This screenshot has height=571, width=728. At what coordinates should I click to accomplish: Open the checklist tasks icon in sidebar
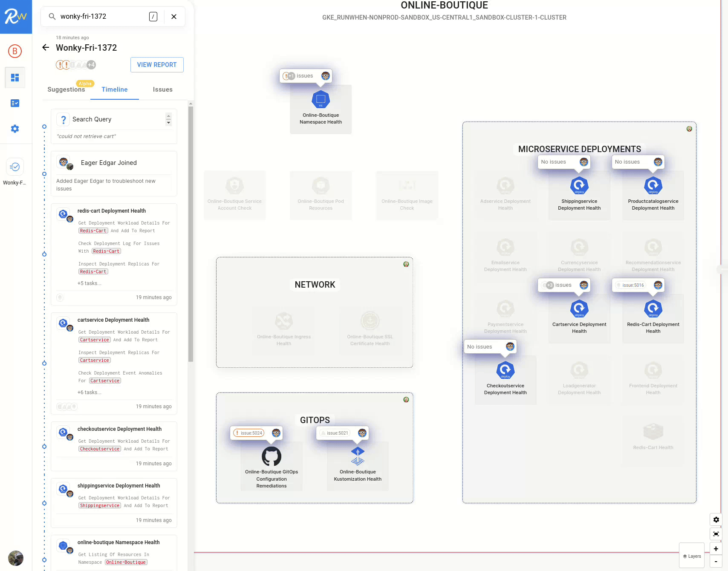point(15,103)
